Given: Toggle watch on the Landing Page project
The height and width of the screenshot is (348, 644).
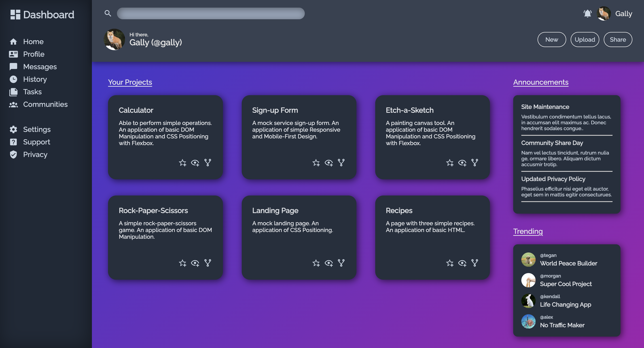Looking at the screenshot, I should click(328, 263).
